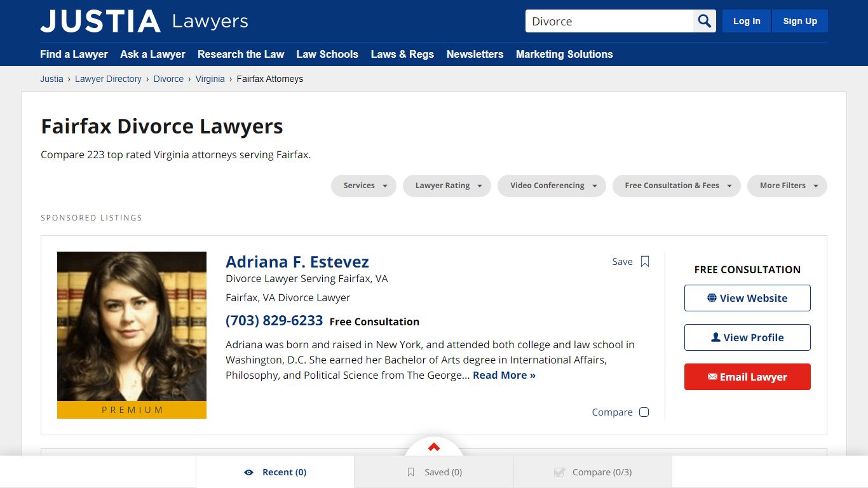Click the red Email Lawyer button

[x=747, y=377]
